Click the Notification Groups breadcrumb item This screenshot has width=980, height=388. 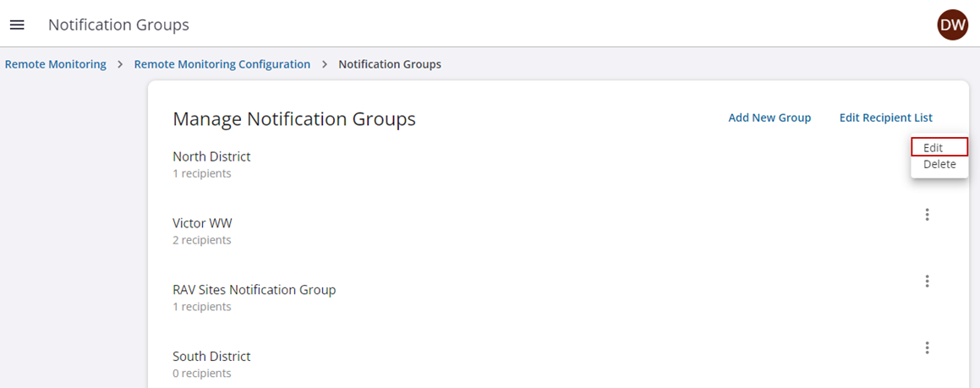[389, 64]
